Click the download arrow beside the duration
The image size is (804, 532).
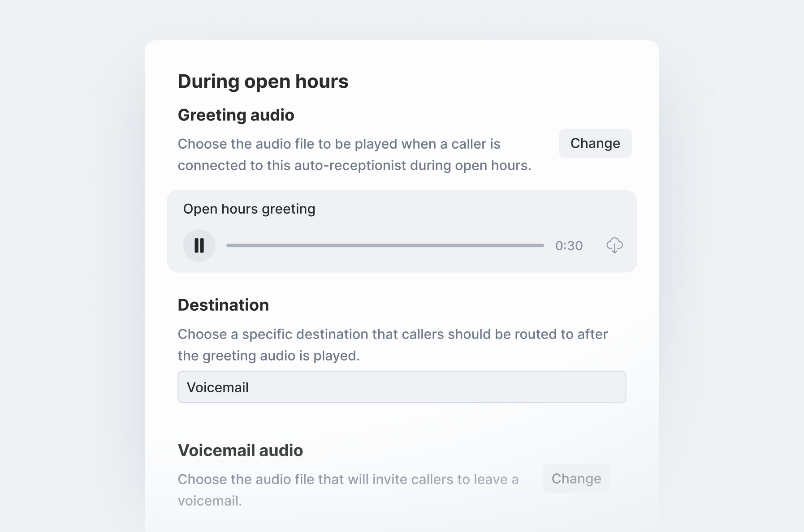pyautogui.click(x=614, y=245)
